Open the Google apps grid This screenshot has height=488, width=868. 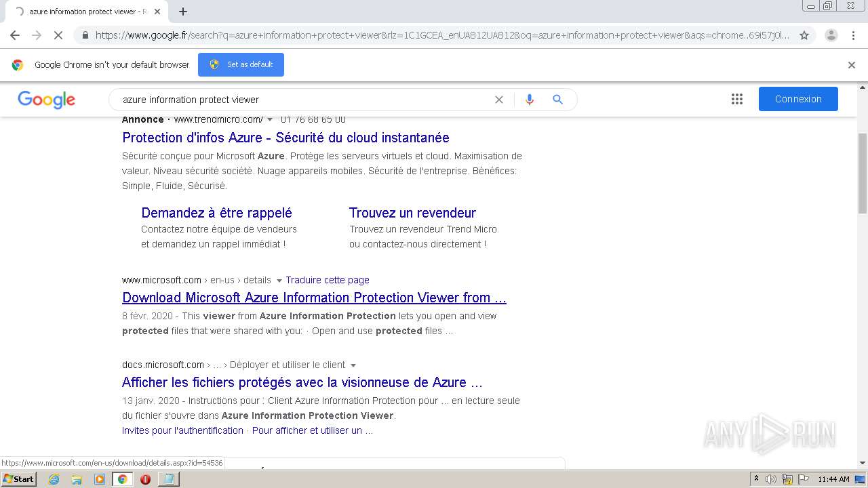(737, 99)
